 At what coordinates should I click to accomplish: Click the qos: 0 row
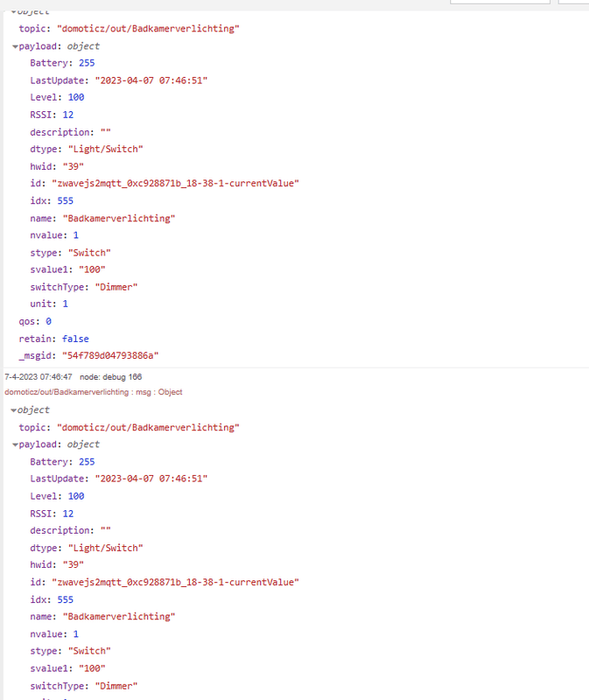click(x=35, y=321)
